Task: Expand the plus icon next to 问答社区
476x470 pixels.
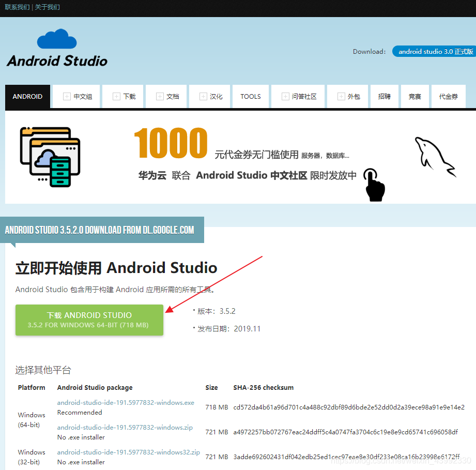Action: click(285, 96)
